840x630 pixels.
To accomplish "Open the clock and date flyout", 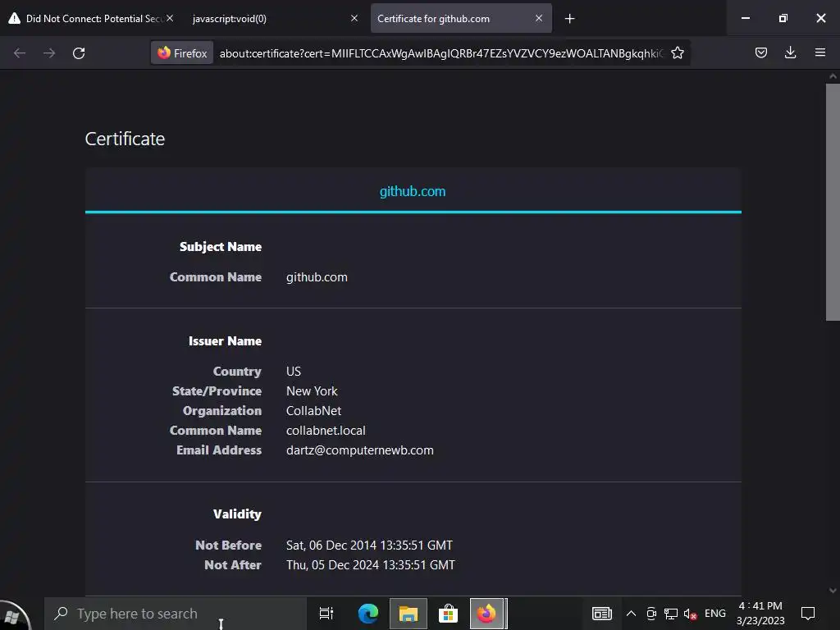I will [x=760, y=614].
